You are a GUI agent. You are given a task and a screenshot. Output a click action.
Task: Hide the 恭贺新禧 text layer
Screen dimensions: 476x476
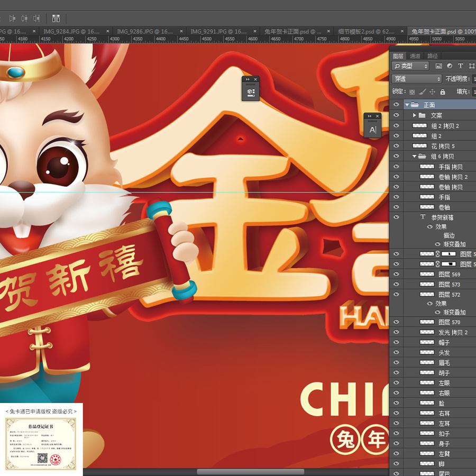coord(396,217)
